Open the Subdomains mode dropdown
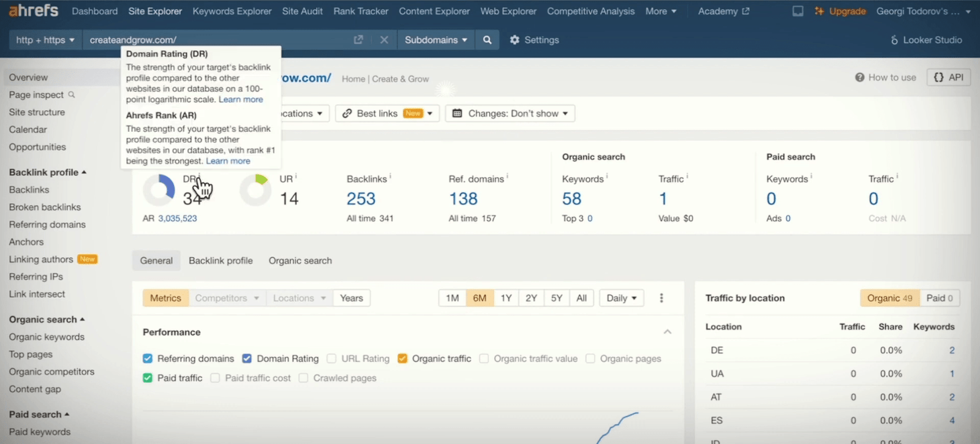 tap(436, 40)
